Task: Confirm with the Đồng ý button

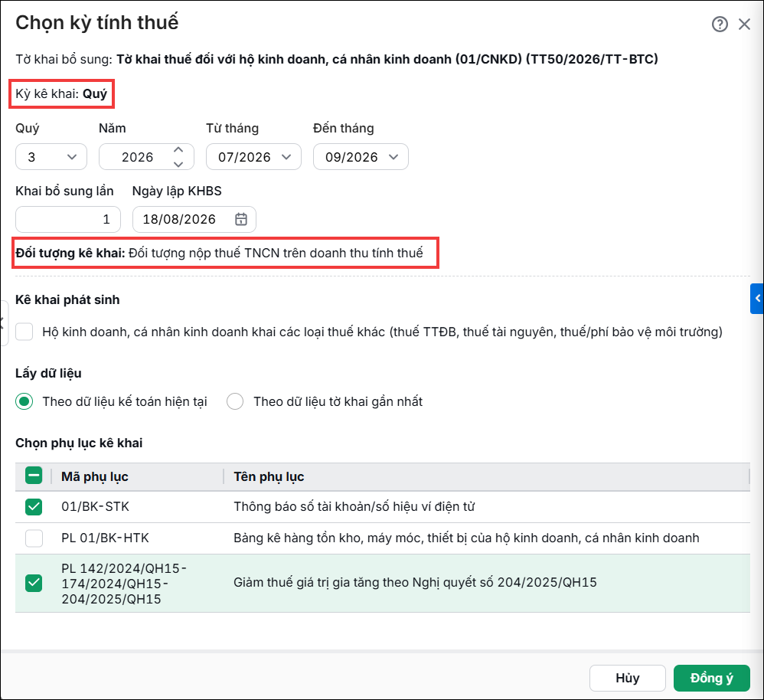Action: click(711, 678)
